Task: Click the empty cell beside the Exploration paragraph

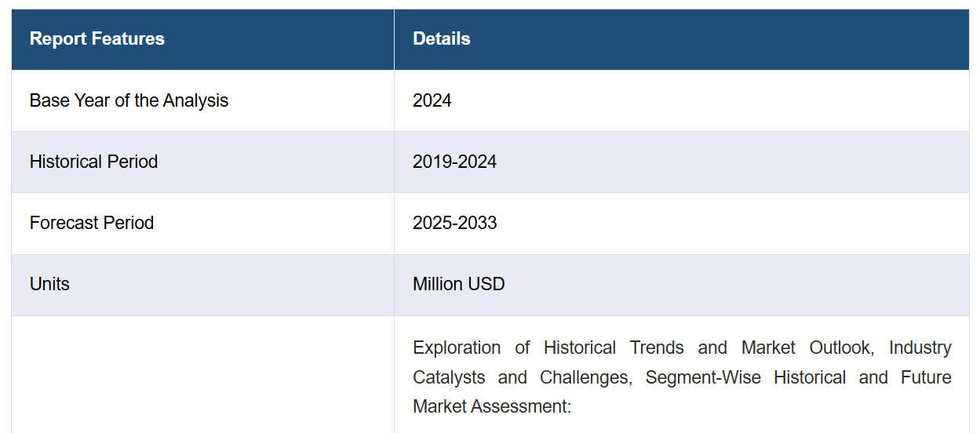Action: click(202, 375)
